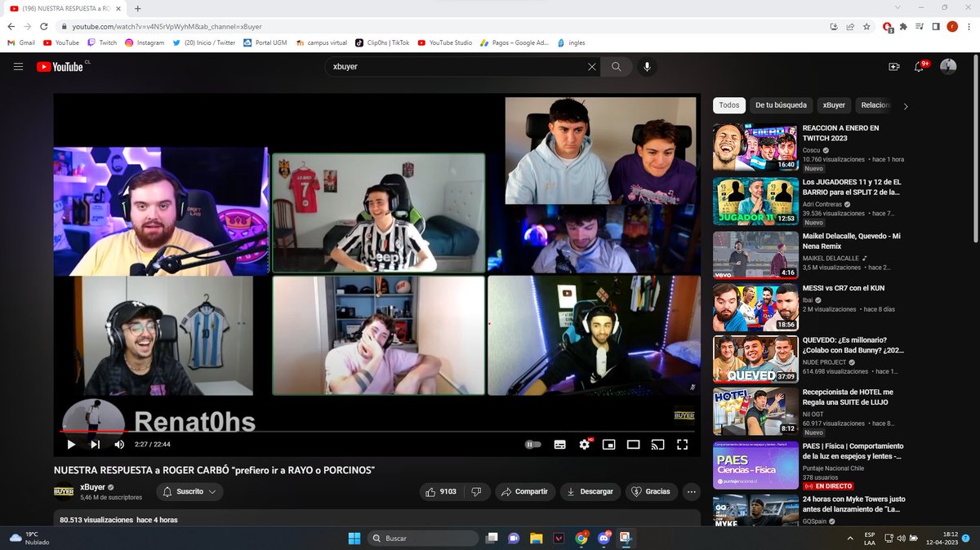Click the magnifier search button
The width and height of the screenshot is (980, 550).
click(x=617, y=67)
